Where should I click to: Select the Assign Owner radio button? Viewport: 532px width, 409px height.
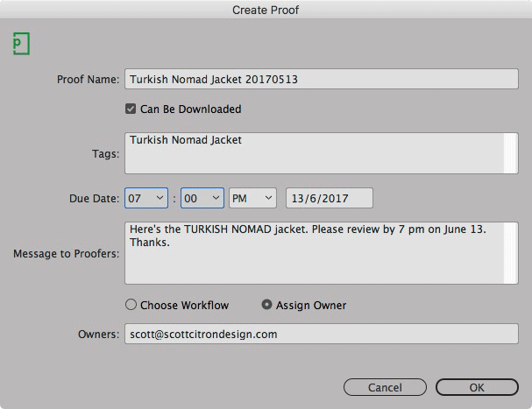click(x=268, y=306)
